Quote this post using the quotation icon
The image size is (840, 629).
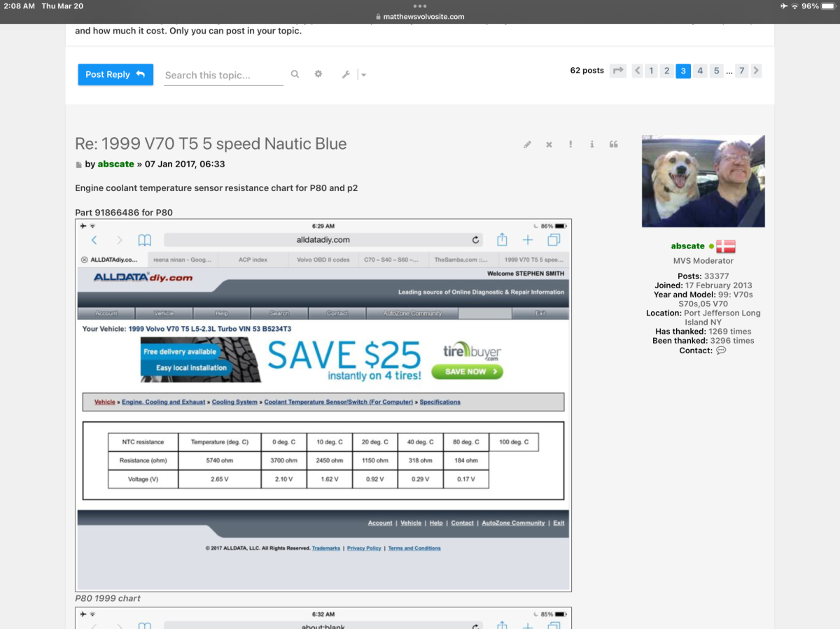614,145
